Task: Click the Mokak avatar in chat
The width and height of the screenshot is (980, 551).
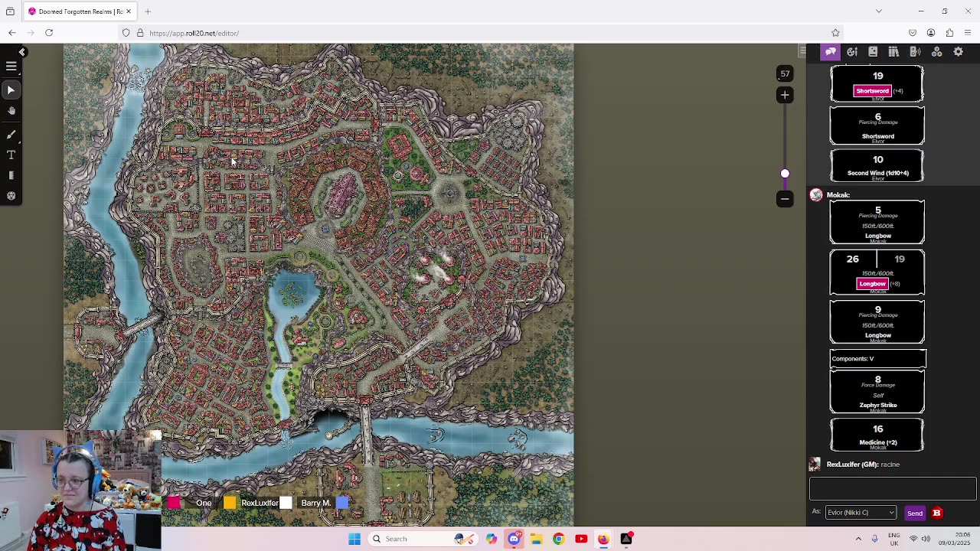Action: pyautogui.click(x=816, y=195)
